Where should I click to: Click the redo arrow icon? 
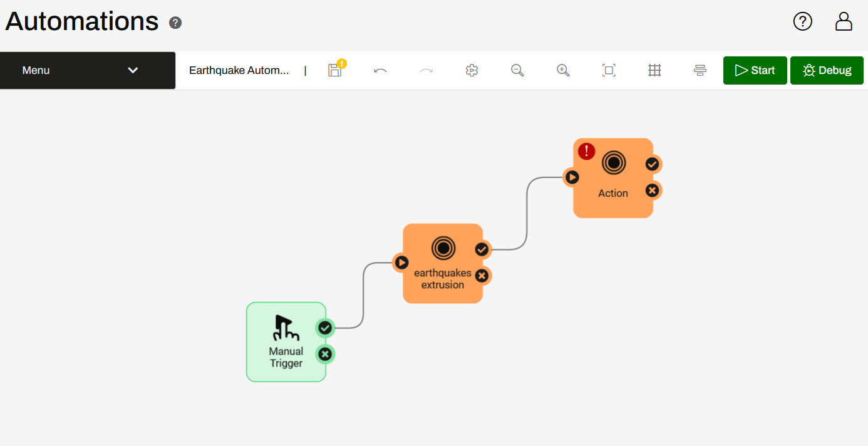[426, 70]
